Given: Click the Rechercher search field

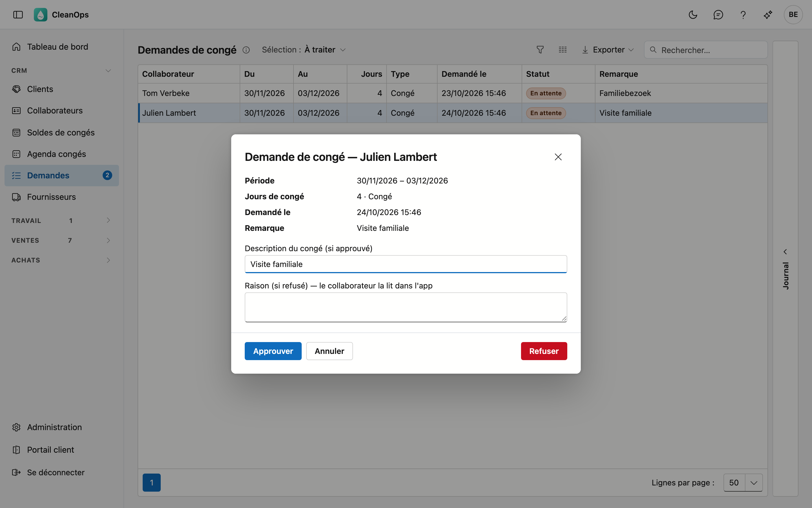Looking at the screenshot, I should [x=706, y=50].
